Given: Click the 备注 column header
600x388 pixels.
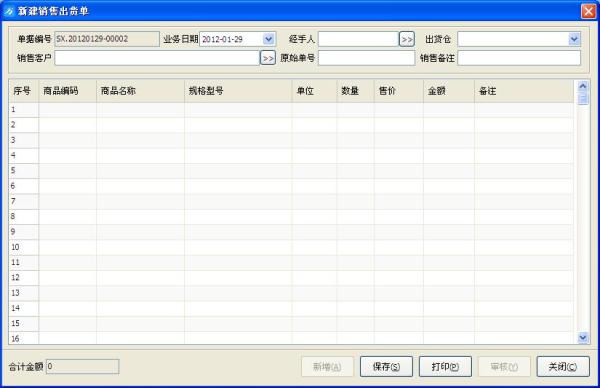Looking at the screenshot, I should coord(524,91).
